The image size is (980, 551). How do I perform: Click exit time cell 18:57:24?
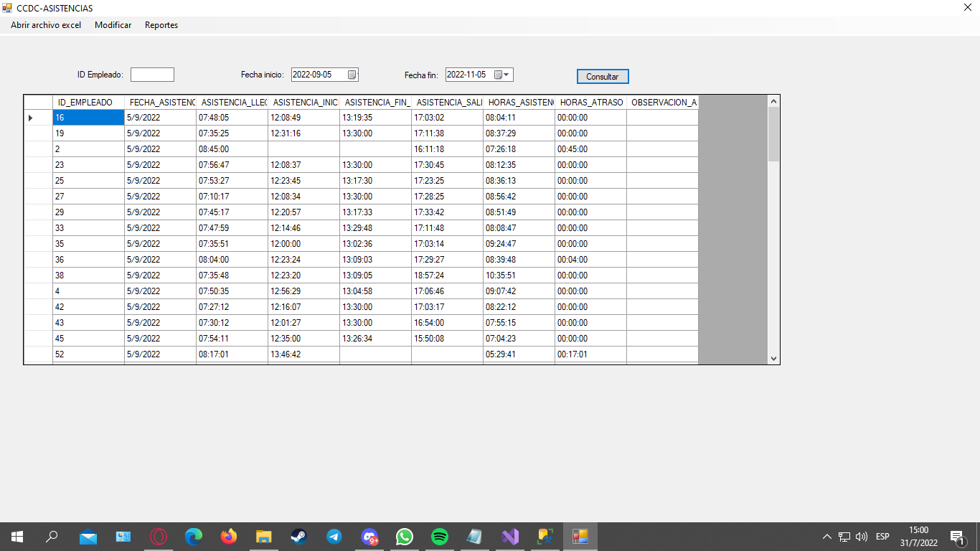point(447,275)
